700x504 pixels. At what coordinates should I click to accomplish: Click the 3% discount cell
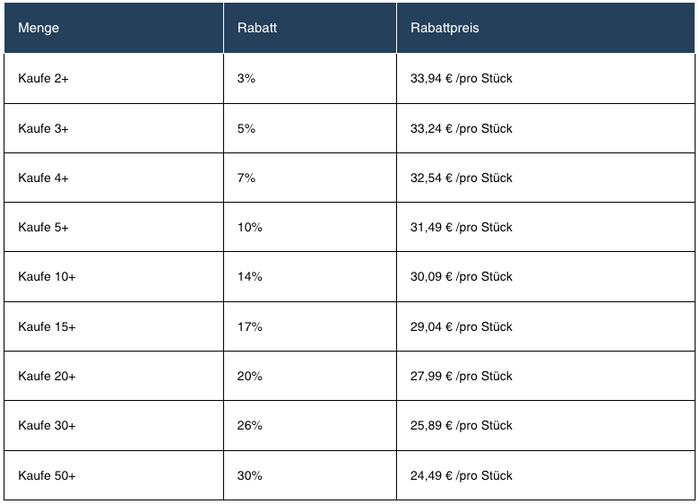point(246,79)
